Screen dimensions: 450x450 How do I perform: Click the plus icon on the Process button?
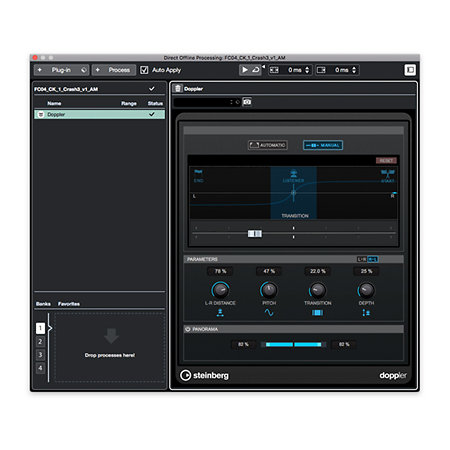tap(98, 70)
